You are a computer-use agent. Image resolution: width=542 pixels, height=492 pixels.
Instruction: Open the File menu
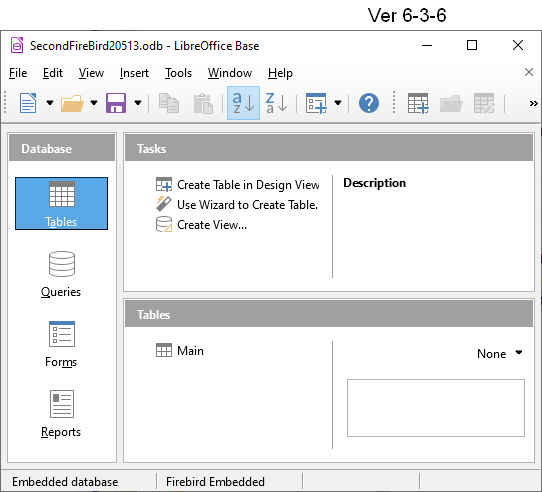pos(18,73)
